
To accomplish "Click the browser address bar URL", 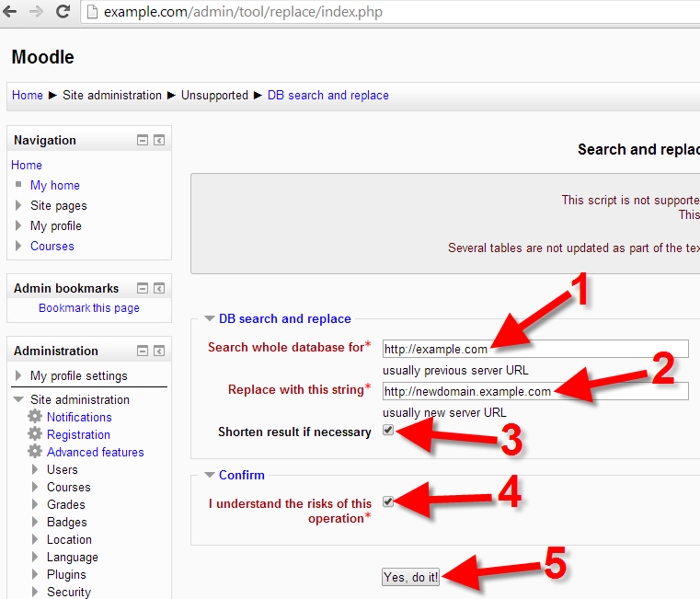I will pyautogui.click(x=243, y=12).
